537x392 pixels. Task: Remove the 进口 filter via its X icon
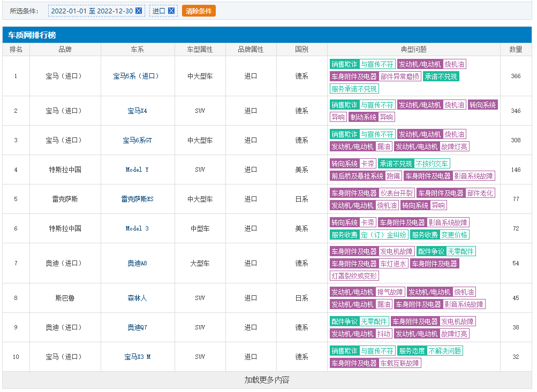[x=171, y=11]
